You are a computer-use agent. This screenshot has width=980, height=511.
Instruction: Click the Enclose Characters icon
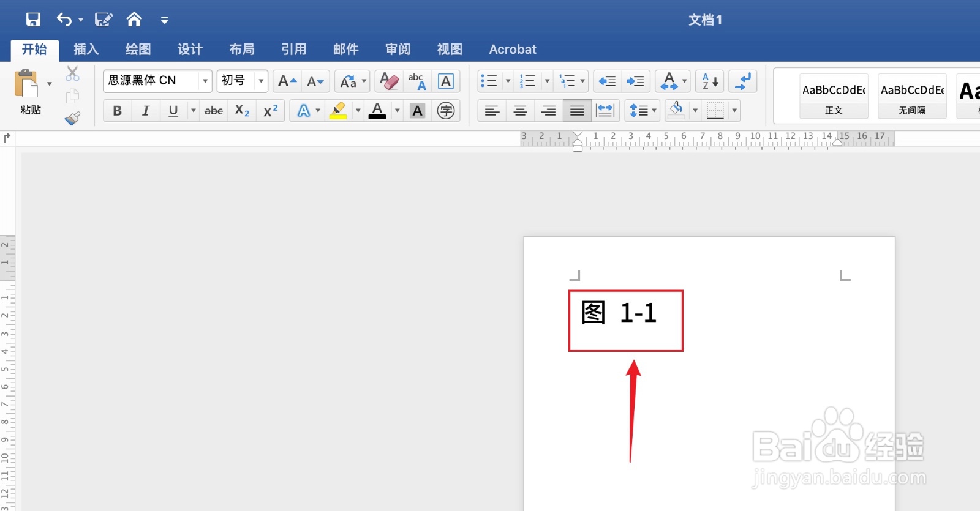click(446, 111)
